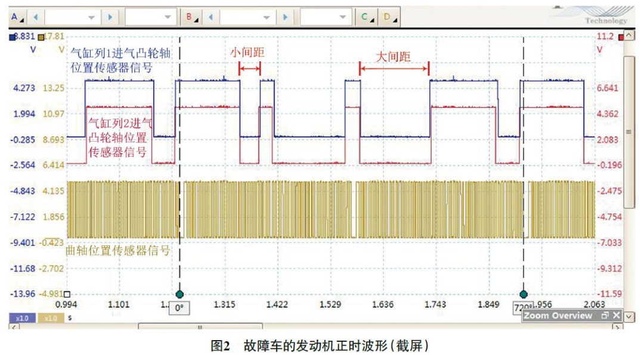Click blue axis value 4.273
This screenshot has width=644, height=355.
point(24,88)
